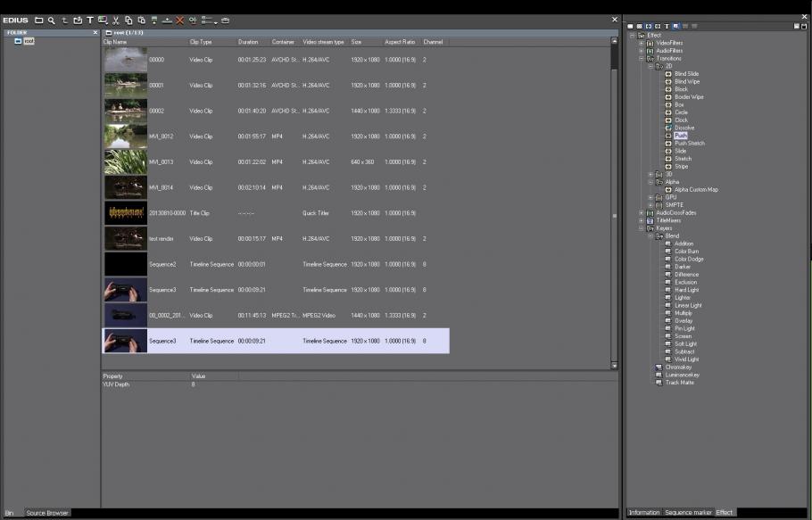The width and height of the screenshot is (812, 520).
Task: Collapse the Transitions tree node
Action: [641, 58]
